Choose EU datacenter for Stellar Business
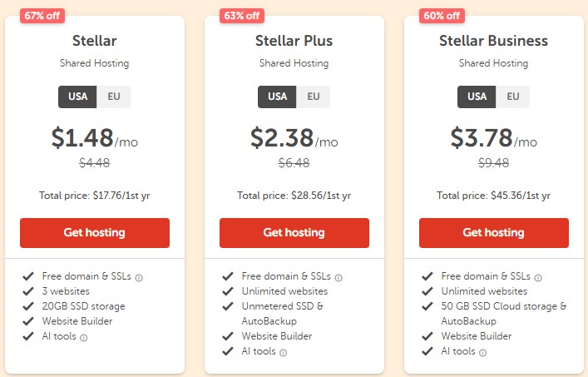 (513, 97)
